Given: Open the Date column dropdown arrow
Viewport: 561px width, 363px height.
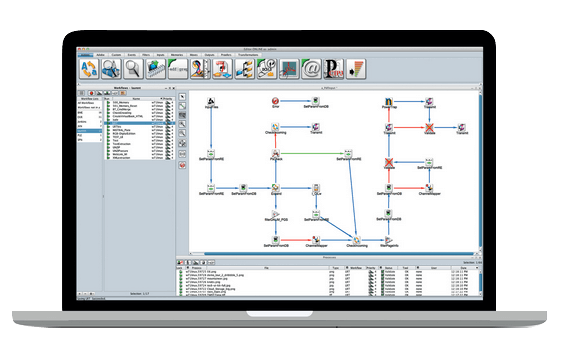Looking at the screenshot, I should (x=477, y=268).
